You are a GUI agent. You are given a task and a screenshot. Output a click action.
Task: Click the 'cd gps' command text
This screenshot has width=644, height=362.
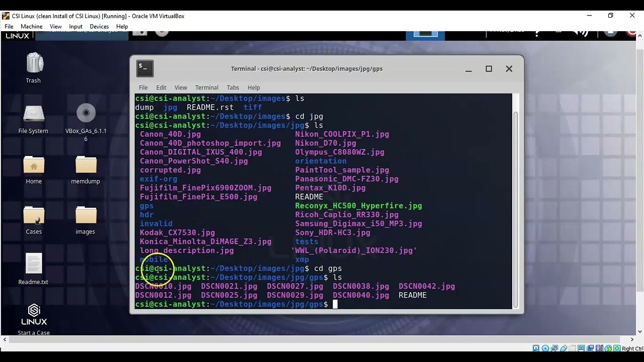[328, 268]
